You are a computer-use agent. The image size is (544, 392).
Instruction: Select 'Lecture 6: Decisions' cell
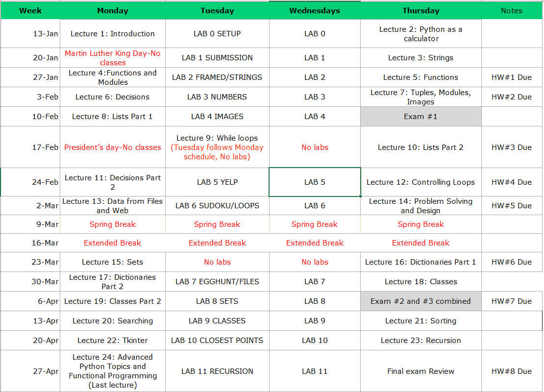point(113,97)
